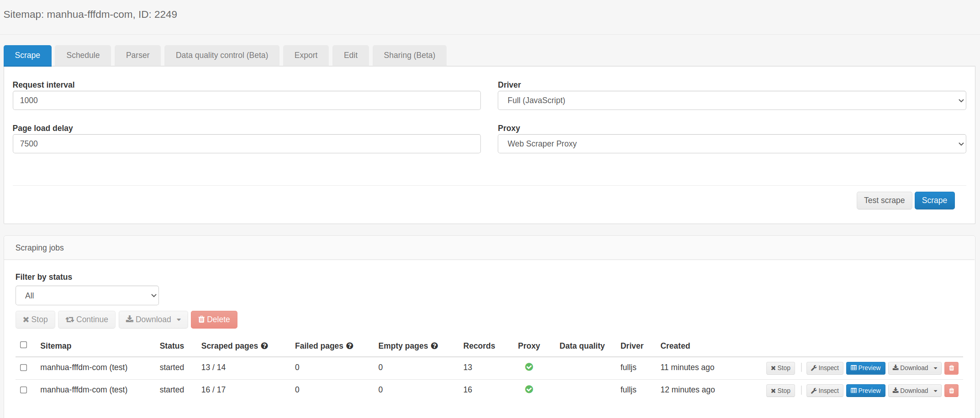Click the blue Scrape button
980x418 pixels.
coord(934,200)
